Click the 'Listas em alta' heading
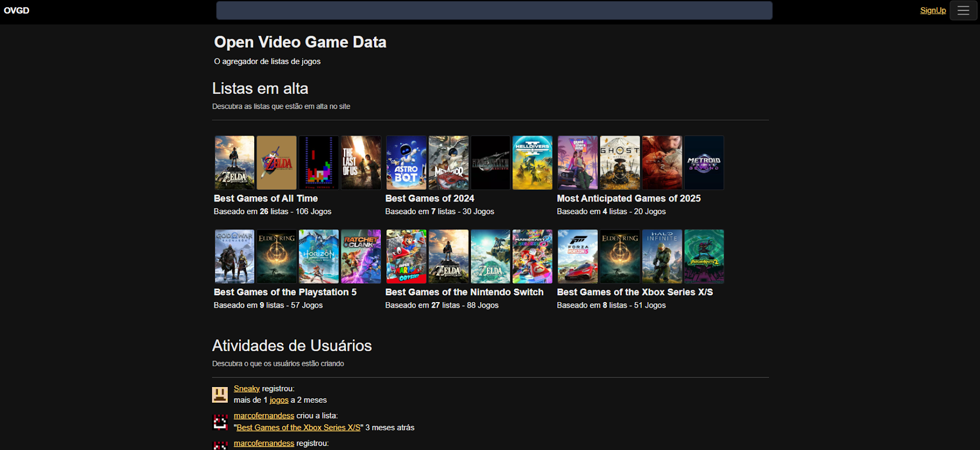The width and height of the screenshot is (980, 450). coord(260,88)
